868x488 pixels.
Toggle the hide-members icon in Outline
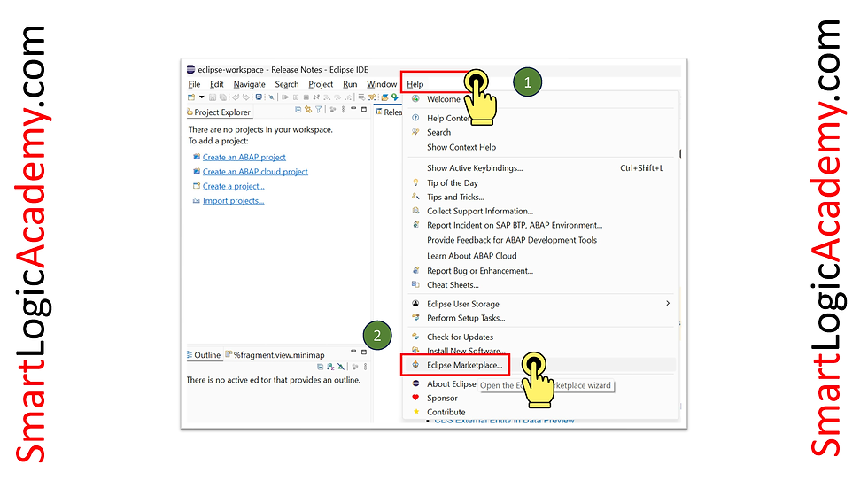(341, 367)
